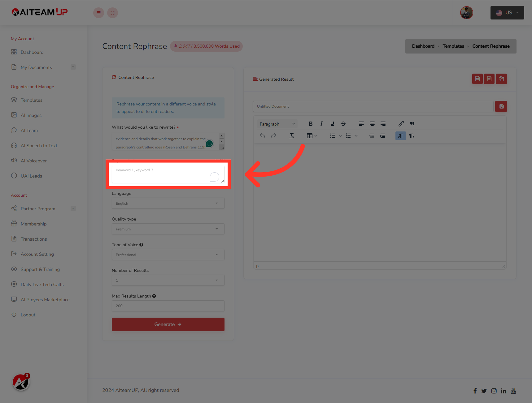The height and width of the screenshot is (403, 532).
Task: Go to Dashboard via breadcrumb
Action: [x=423, y=46]
